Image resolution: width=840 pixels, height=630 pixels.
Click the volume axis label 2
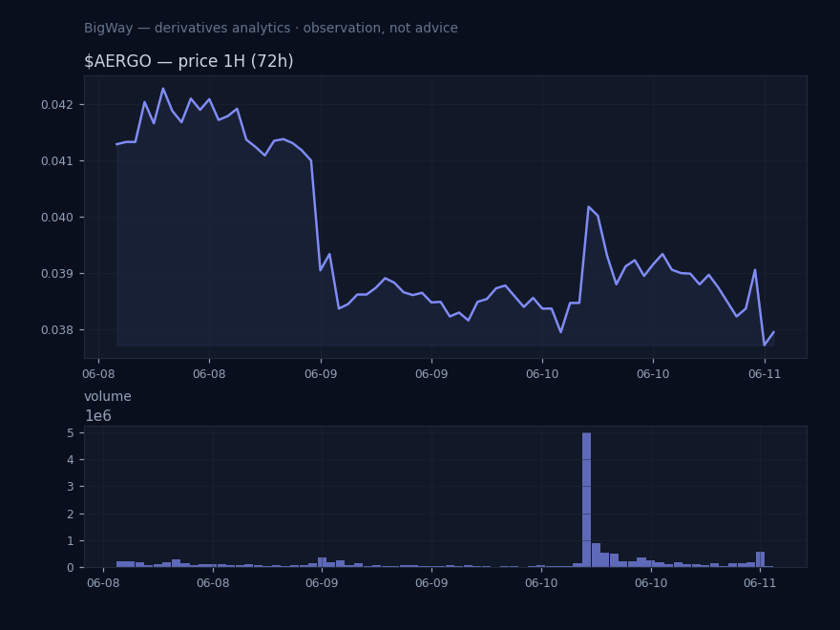point(71,514)
